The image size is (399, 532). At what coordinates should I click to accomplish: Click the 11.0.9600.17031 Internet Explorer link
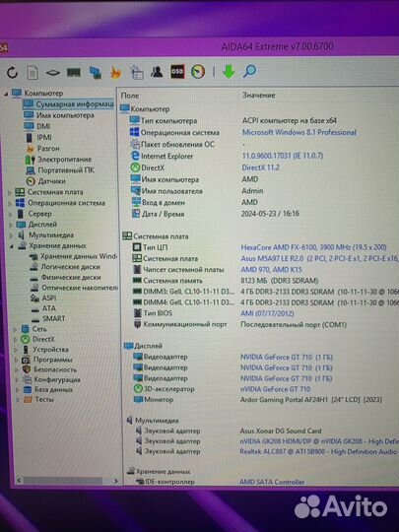click(283, 156)
